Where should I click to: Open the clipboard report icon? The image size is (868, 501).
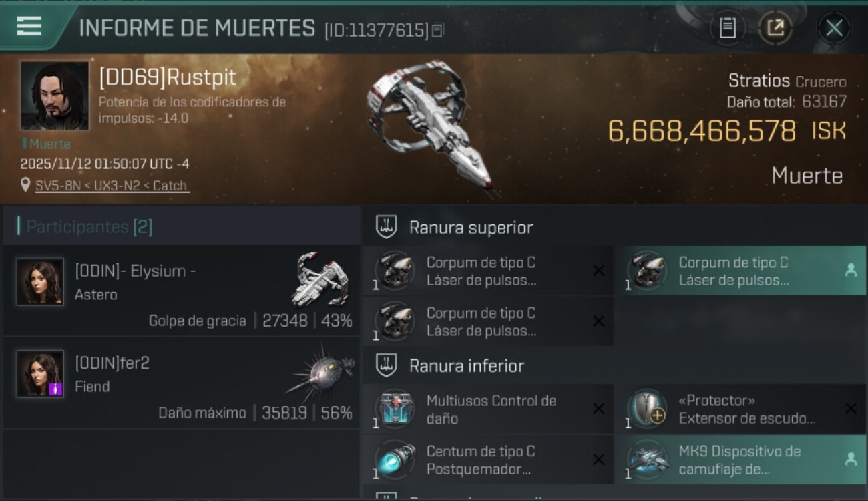coord(727,28)
